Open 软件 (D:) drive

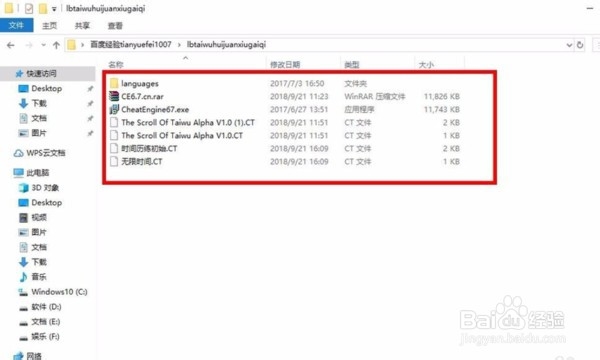pos(46,307)
